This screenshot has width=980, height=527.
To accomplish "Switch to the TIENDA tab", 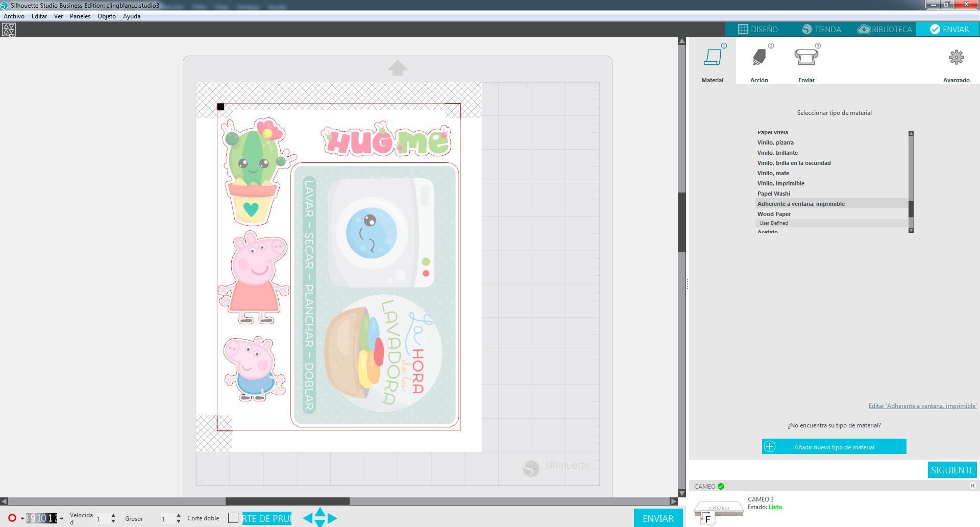I will (821, 29).
